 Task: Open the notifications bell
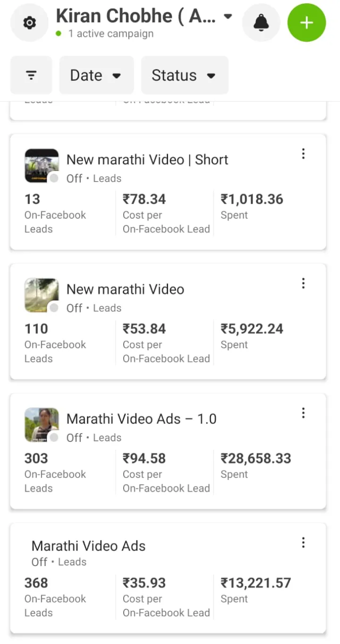(261, 23)
